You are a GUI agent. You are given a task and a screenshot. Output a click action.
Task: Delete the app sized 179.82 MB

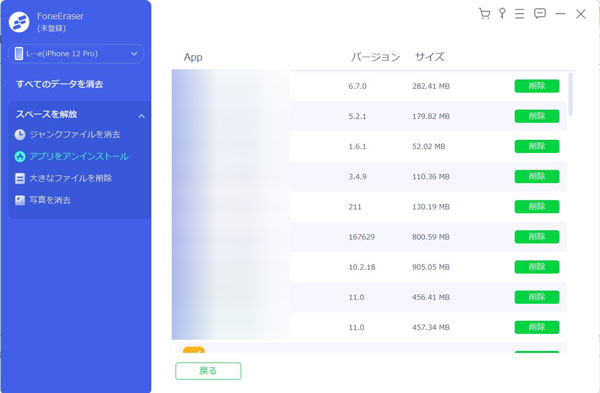pos(537,116)
